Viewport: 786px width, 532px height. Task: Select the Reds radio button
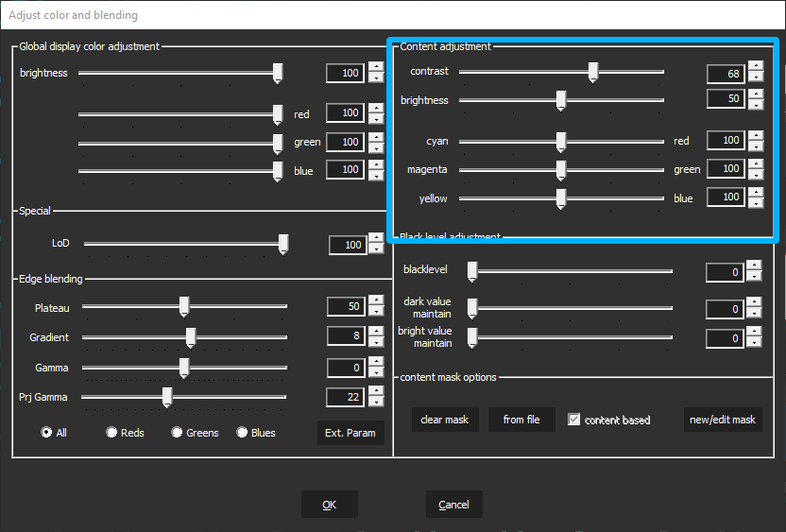(111, 432)
